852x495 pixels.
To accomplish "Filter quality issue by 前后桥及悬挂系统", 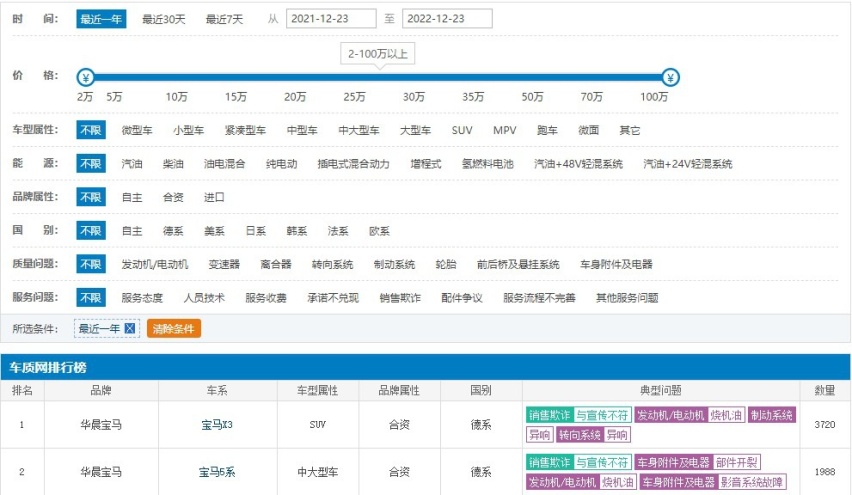I will click(518, 264).
